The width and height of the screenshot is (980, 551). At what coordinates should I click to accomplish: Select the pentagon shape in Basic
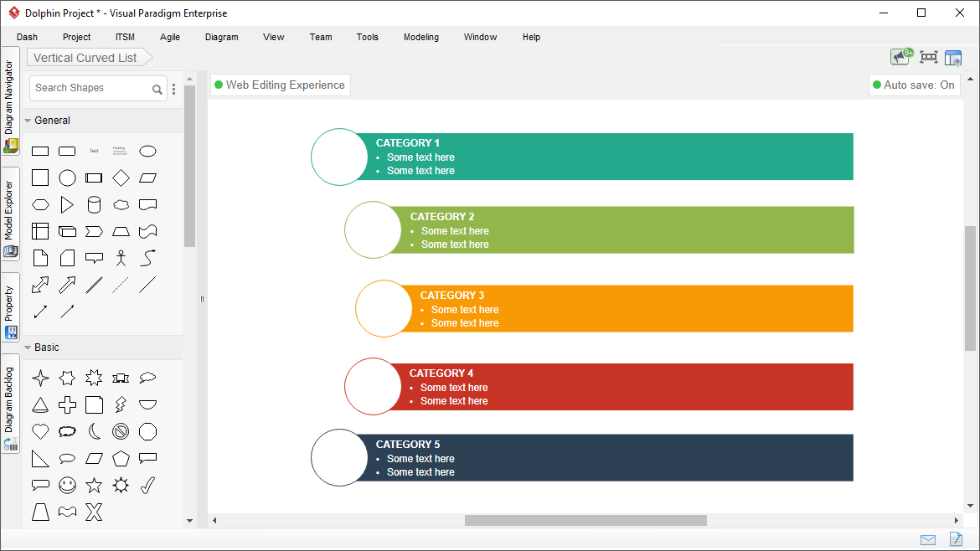[x=121, y=459]
